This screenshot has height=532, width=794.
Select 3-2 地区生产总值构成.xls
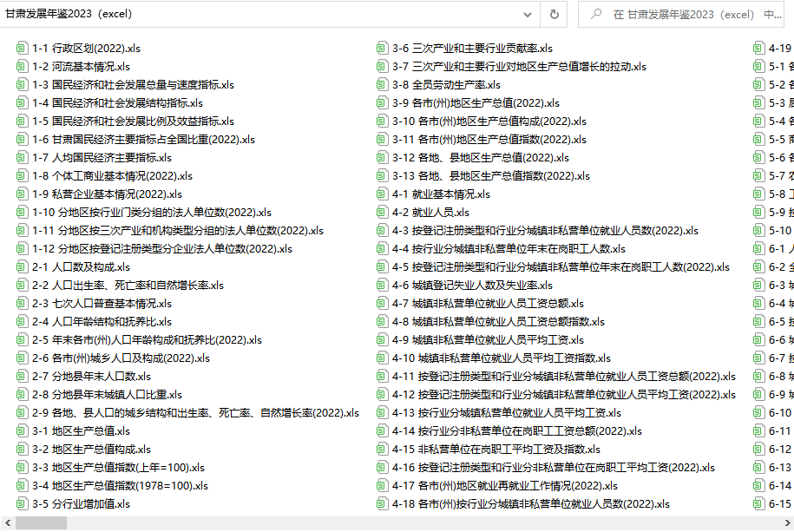(x=92, y=450)
